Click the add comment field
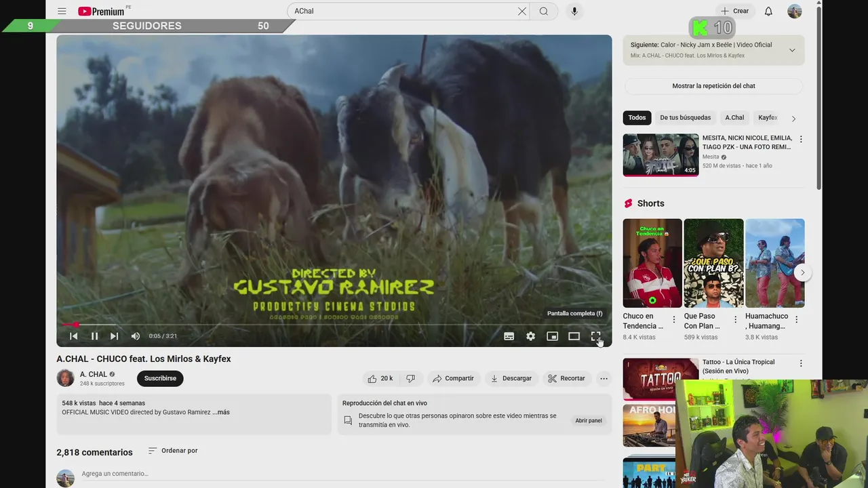The image size is (868, 488). click(x=342, y=474)
